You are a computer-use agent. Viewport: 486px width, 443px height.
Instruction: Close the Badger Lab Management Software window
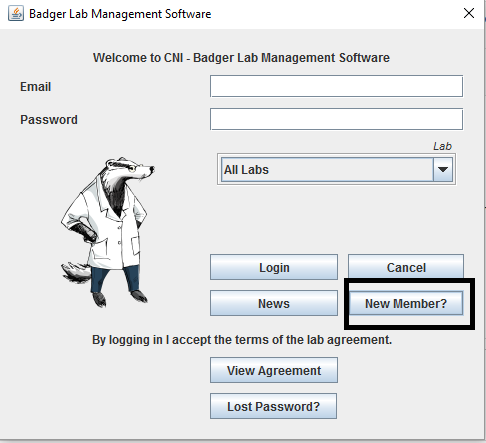(469, 13)
